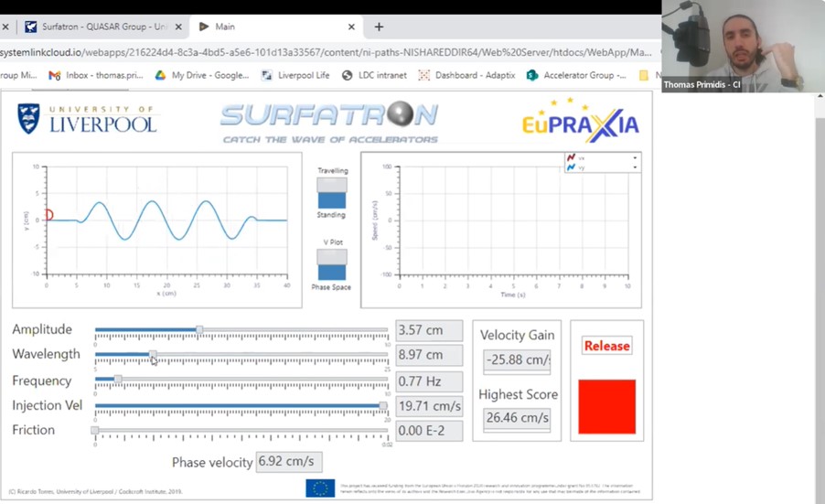Click the blue vy legend line icon

click(x=571, y=167)
